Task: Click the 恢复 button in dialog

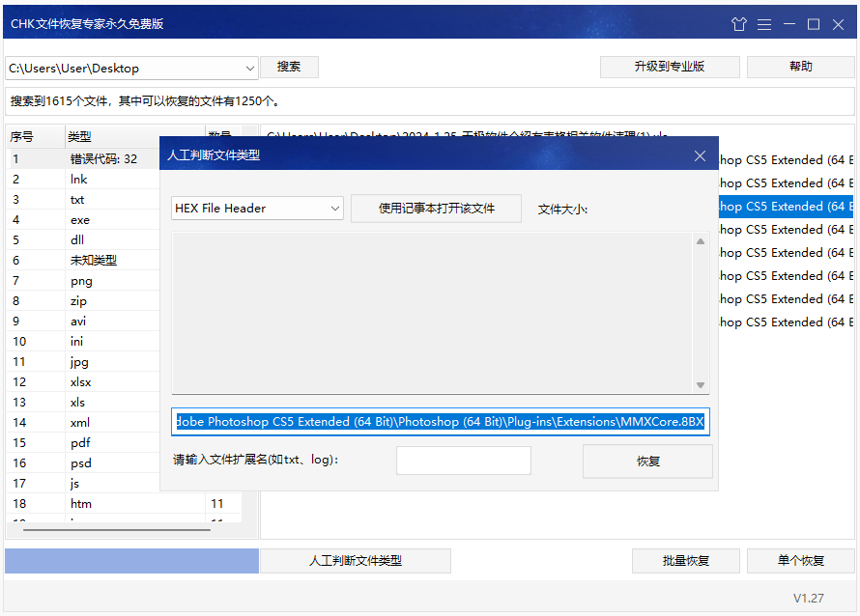Action: tap(646, 461)
